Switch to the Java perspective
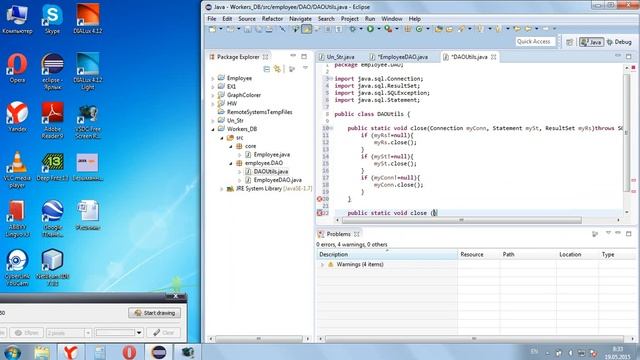Viewport: 640px width, 360px height. (591, 42)
